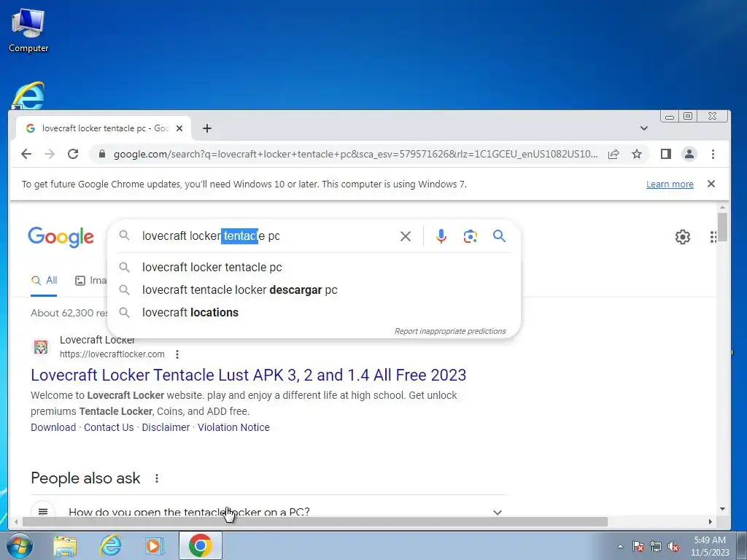This screenshot has height=560, width=747.
Task: Open Google quick settings gear
Action: tap(683, 237)
